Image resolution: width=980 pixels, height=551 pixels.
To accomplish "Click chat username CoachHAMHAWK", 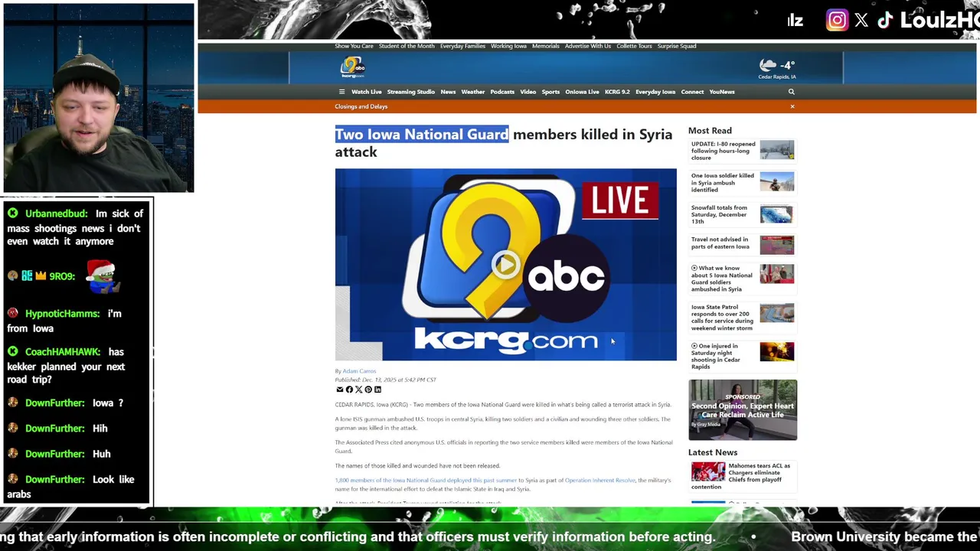I will coord(63,351).
